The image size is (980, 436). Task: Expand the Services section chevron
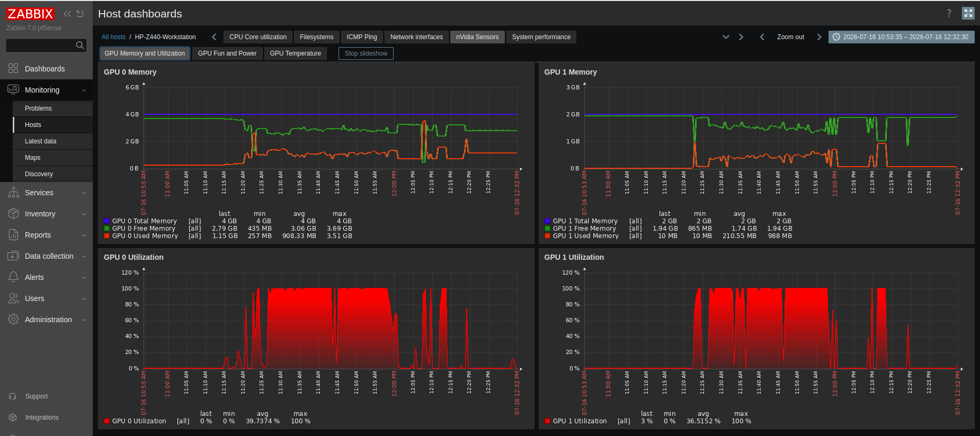point(84,193)
